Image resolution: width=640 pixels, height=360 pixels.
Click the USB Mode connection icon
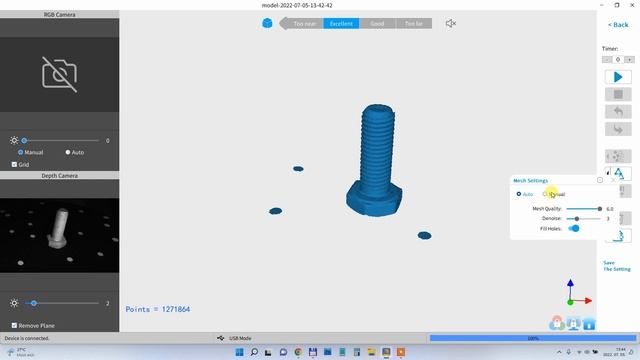(220, 338)
